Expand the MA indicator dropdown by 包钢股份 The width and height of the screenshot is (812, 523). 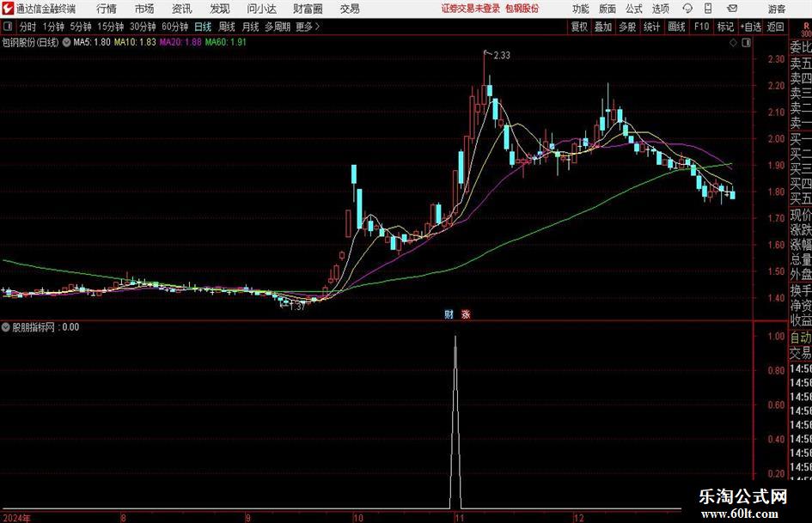[66, 42]
